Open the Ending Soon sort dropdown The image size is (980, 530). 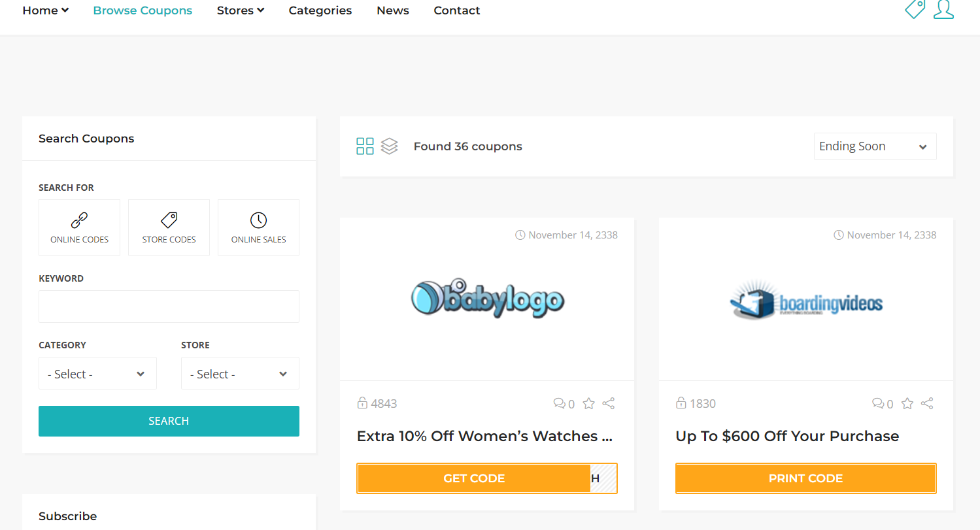tap(875, 146)
